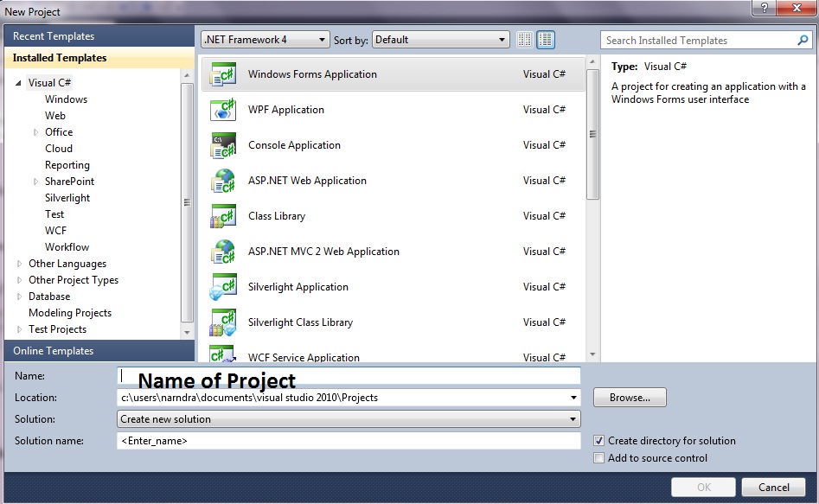The height and width of the screenshot is (504, 819).
Task: Expand the SharePoint tree node
Action: [x=35, y=182]
